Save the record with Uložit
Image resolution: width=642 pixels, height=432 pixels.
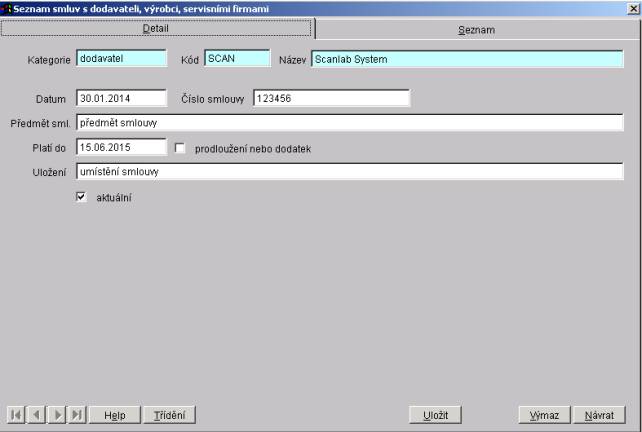pos(434,414)
